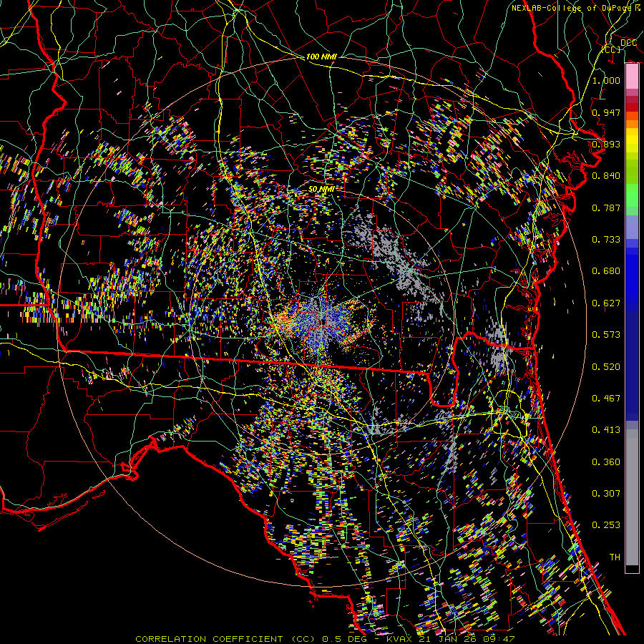Image resolution: width=644 pixels, height=644 pixels.
Task: Click the 0.680 scale value
Action: tap(606, 270)
